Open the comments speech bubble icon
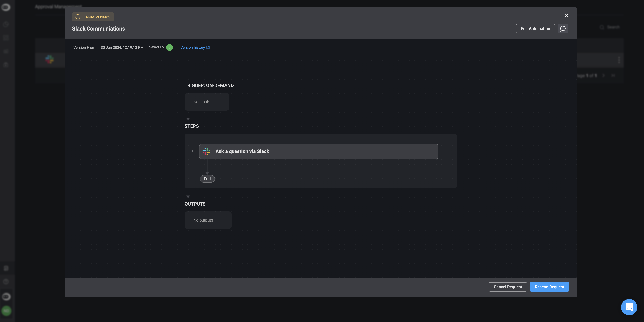The image size is (644, 322). pyautogui.click(x=562, y=28)
